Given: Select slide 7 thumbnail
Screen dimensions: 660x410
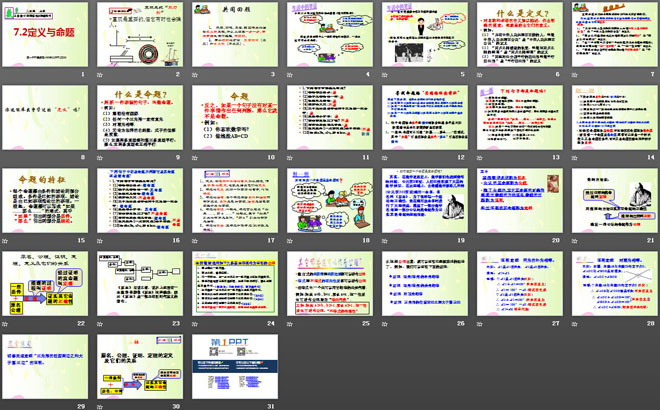Looking at the screenshot, I should tap(615, 35).
